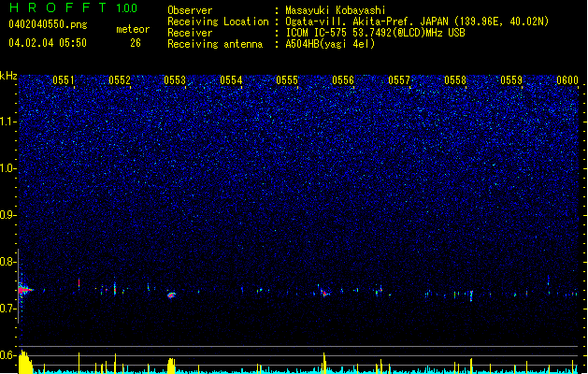Click the meteor echo just before 0556
The image size is (588, 374).
325,293
